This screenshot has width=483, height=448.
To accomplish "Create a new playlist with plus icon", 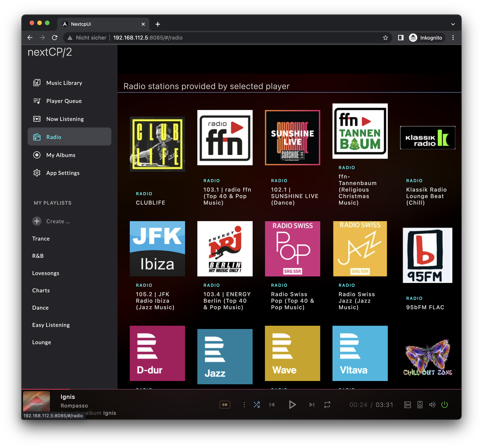I will point(37,221).
